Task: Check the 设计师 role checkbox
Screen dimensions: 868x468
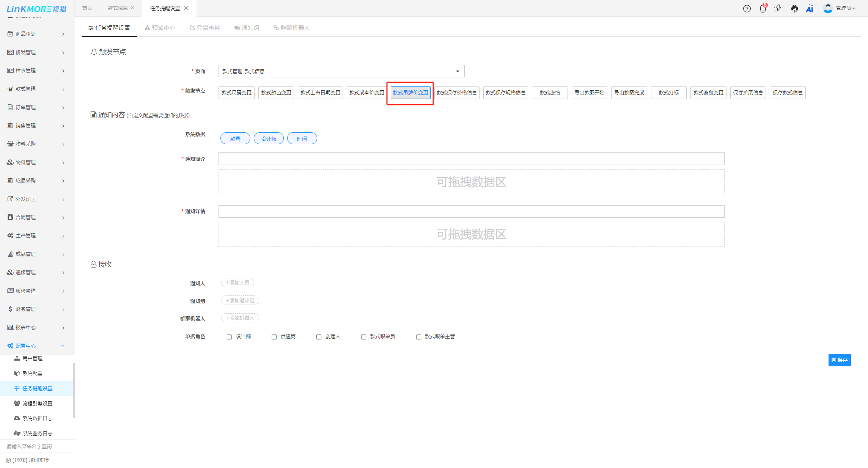Action: click(229, 337)
